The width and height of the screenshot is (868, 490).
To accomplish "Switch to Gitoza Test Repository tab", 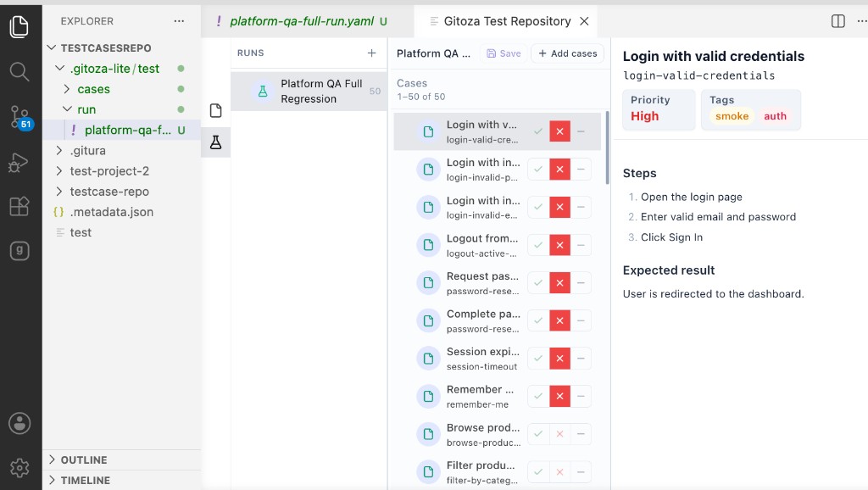I will pyautogui.click(x=506, y=21).
